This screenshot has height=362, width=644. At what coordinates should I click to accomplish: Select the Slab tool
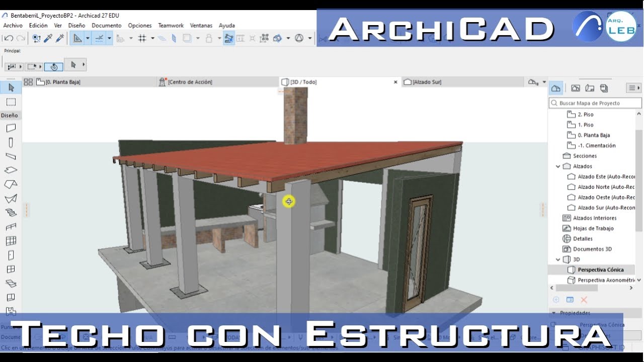11,170
